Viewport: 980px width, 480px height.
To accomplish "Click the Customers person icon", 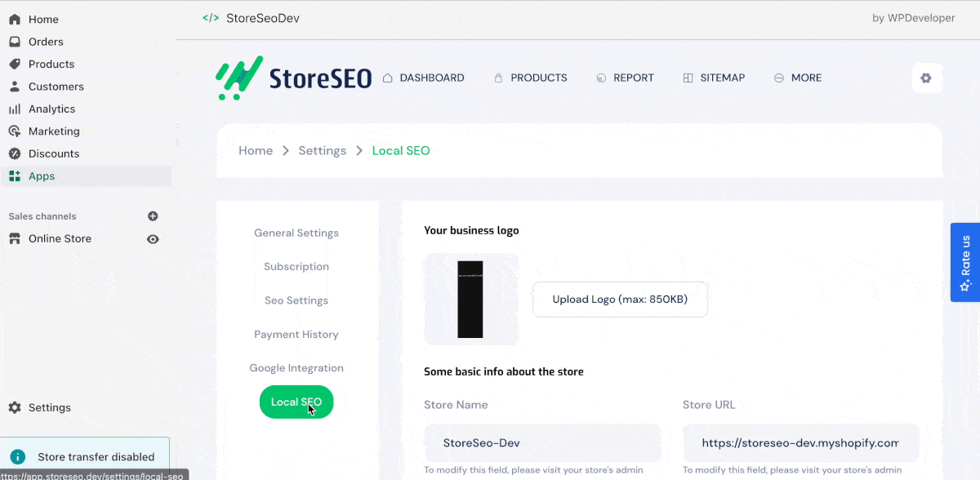I will 15,87.
